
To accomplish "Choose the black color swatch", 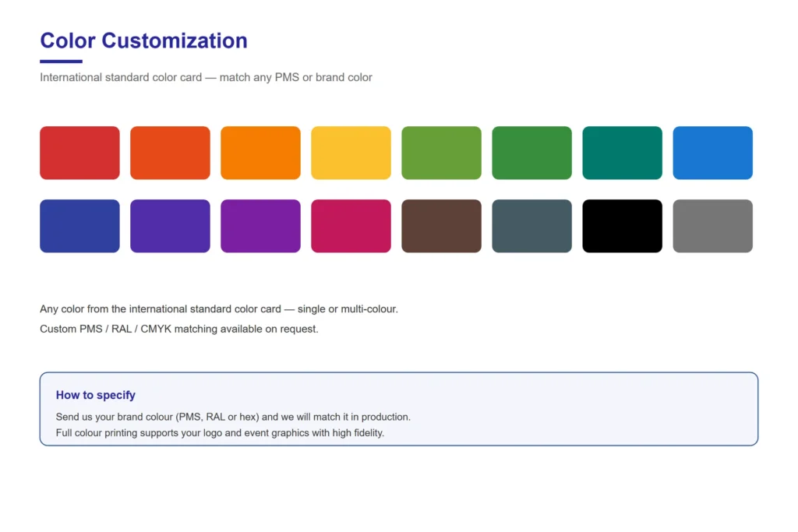I will coord(623,226).
